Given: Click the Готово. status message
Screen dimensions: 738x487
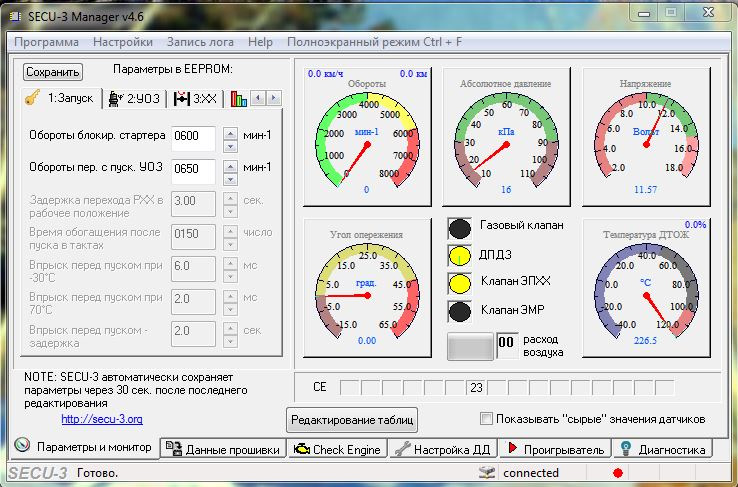Looking at the screenshot, I should (x=97, y=473).
